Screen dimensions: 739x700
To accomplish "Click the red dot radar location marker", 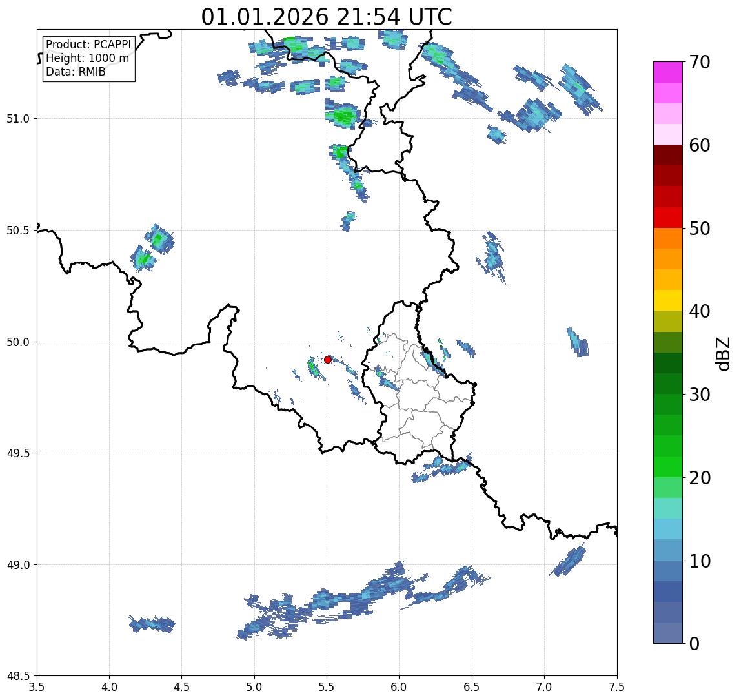I will [328, 360].
